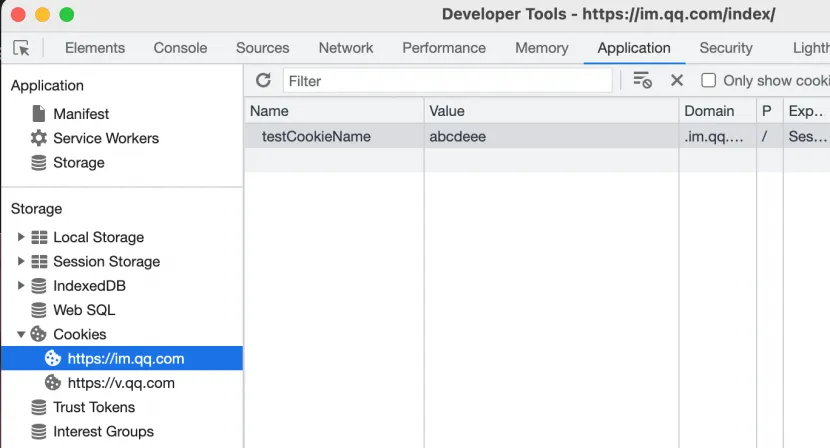Delete selected cookie with X icon
This screenshot has height=448, width=830.
point(677,81)
